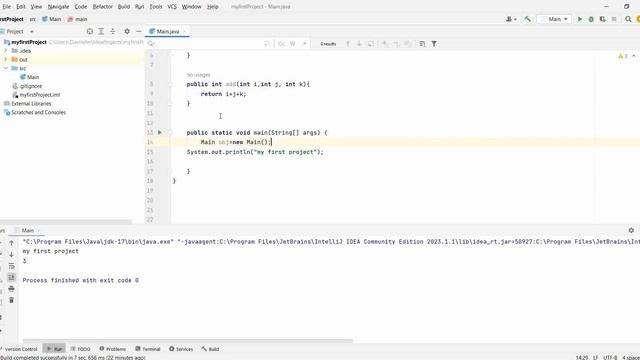The width and height of the screenshot is (640, 360).
Task: Click the horizontal scrollbar in the Run console
Action: point(188,340)
